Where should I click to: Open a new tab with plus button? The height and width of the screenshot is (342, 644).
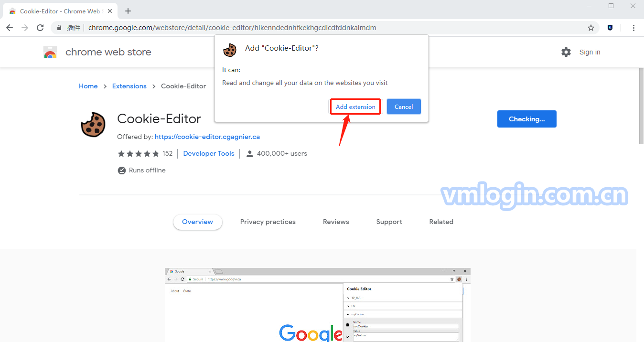(128, 11)
